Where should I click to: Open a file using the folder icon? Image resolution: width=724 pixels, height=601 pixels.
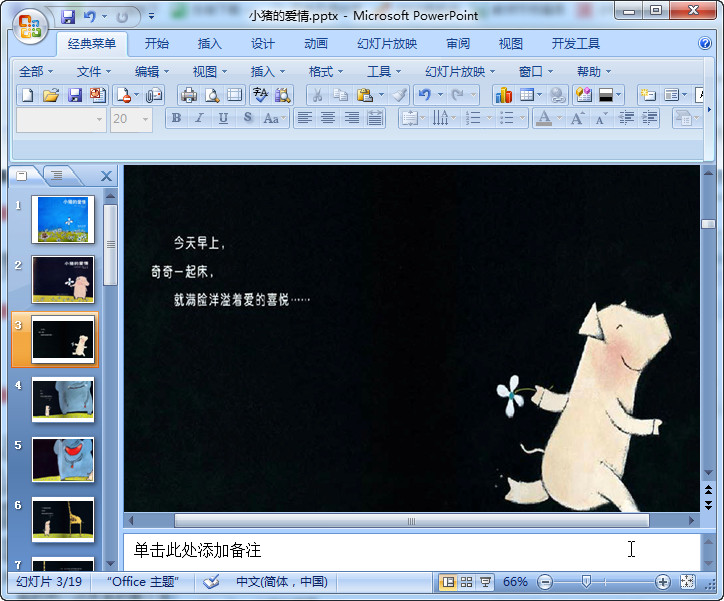point(51,95)
